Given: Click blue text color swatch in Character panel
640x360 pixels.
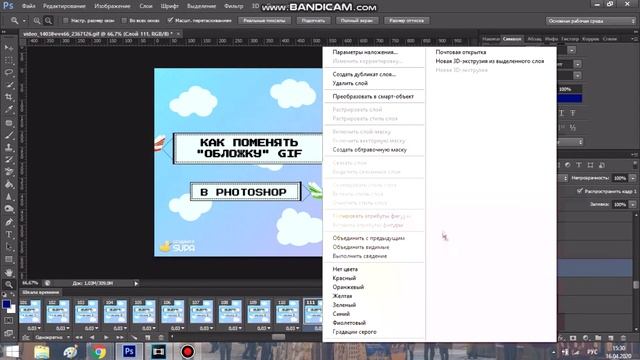Looking at the screenshot, I should pos(570,98).
